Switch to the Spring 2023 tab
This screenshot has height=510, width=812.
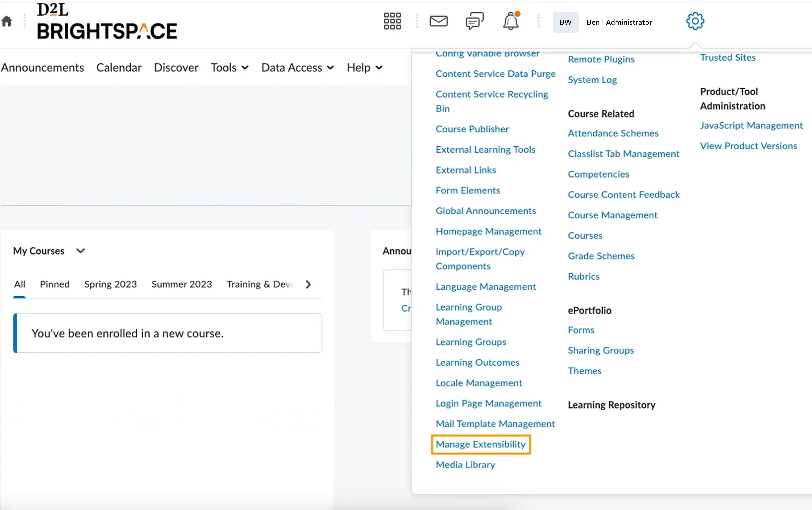(111, 284)
